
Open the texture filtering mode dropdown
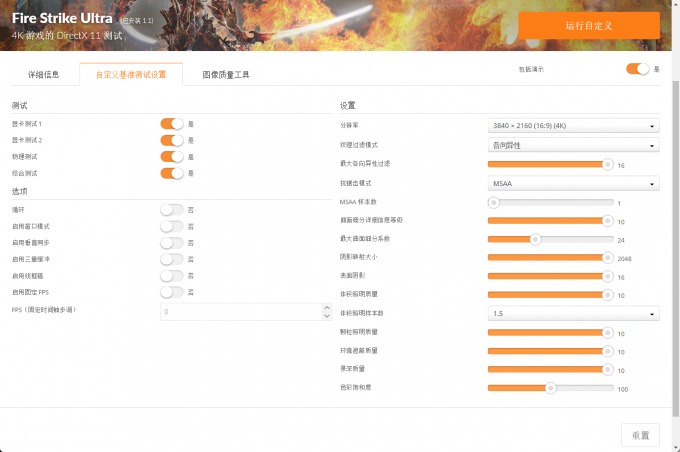point(573,145)
